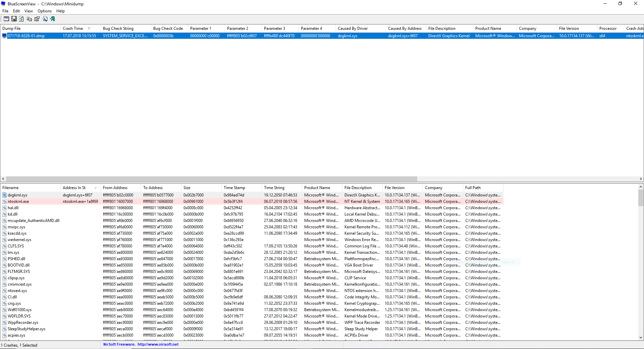Click the file icon beside cng.sys
Screen dimensions: 644x349
(x=5, y=303)
